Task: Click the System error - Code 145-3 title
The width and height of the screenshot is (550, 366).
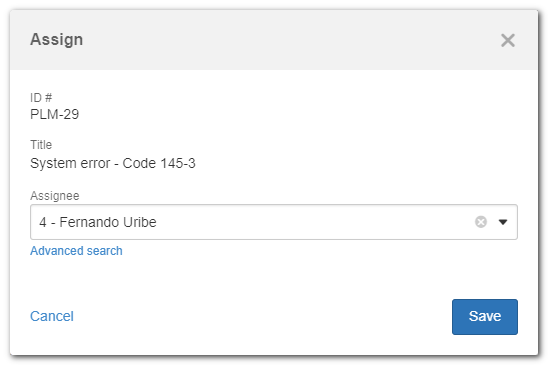Action: tap(113, 164)
